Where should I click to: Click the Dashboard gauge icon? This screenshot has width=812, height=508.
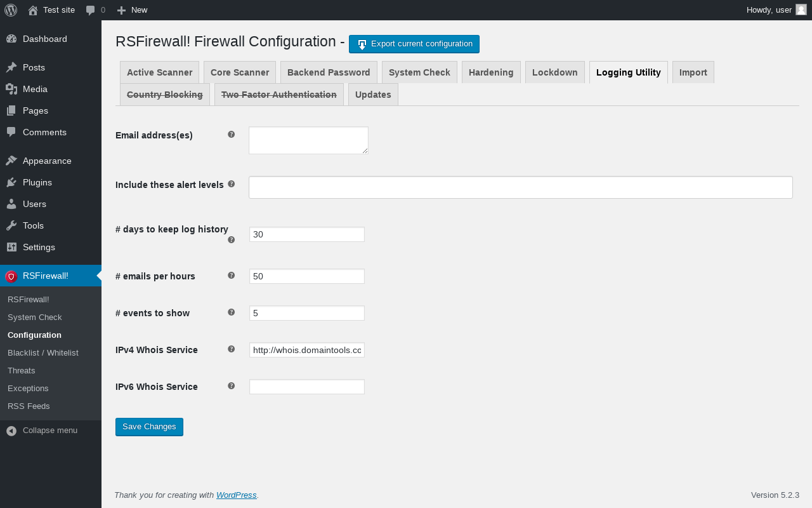click(11, 39)
